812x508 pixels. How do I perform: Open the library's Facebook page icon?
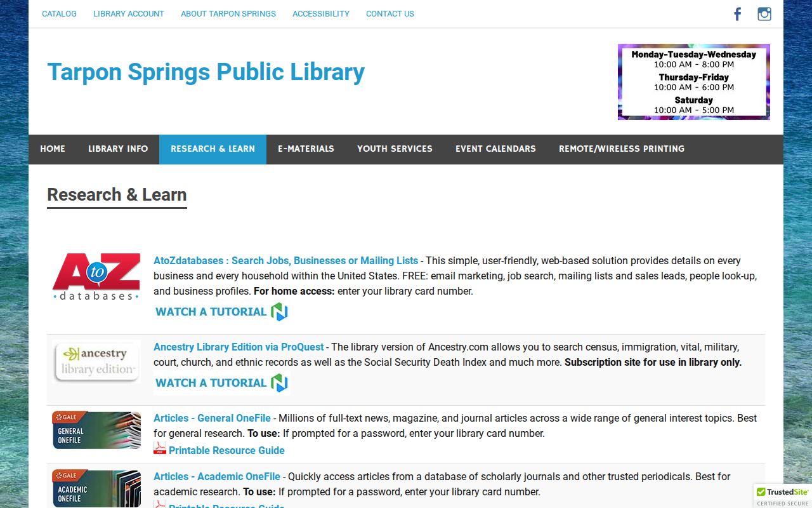point(737,14)
